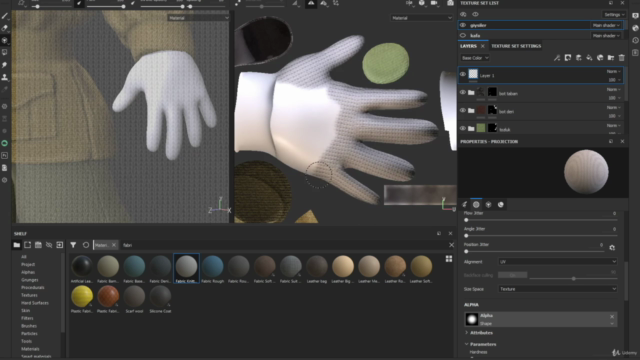Open the left viewport Material mode dropdown
The width and height of the screenshot is (640, 360).
198,18
